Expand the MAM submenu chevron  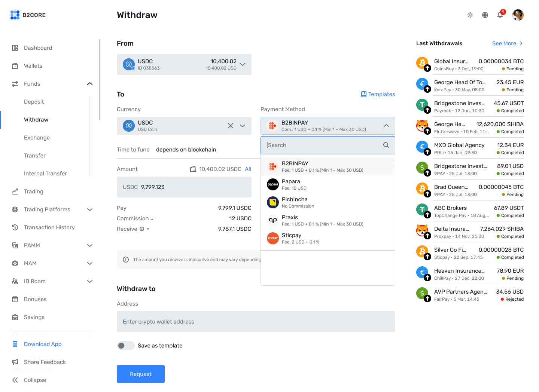90,263
